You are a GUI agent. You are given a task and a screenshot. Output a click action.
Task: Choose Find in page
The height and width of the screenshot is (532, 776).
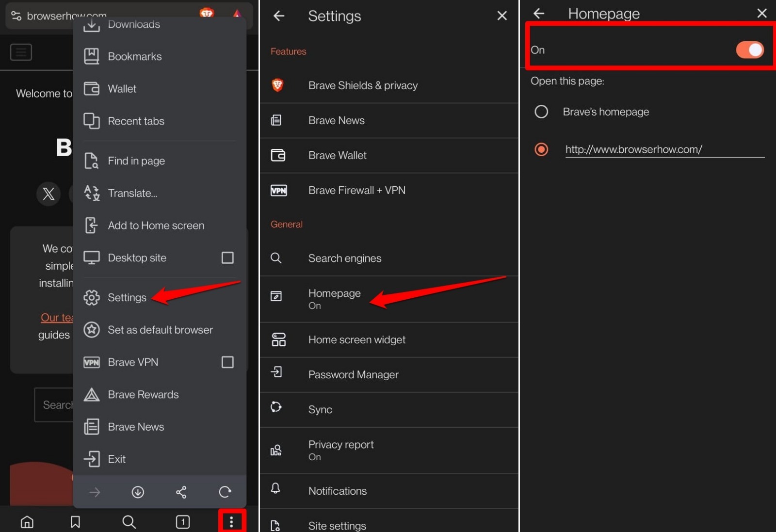point(159,161)
